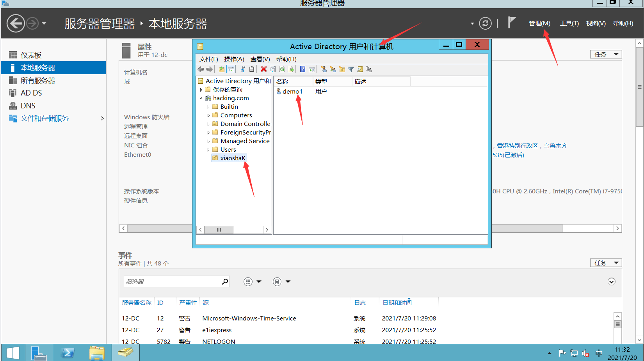Expand the events filter chevron circle

tap(612, 281)
